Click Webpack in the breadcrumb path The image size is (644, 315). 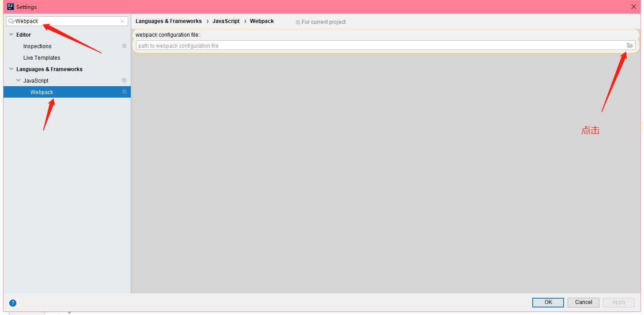click(x=262, y=21)
